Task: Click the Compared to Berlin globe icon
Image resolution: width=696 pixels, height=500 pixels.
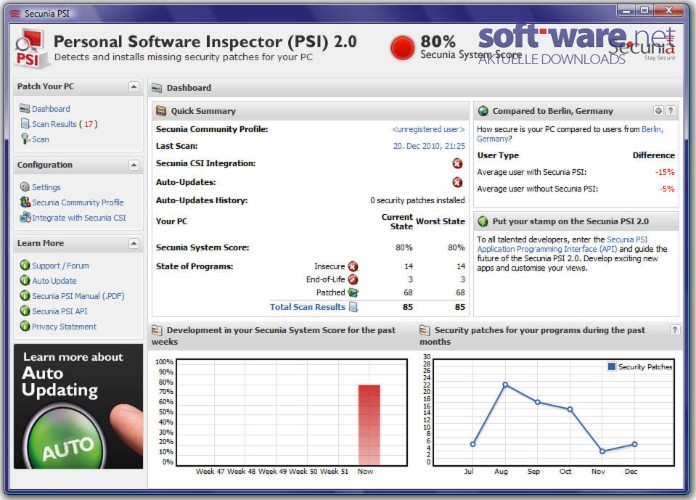Action: tap(483, 111)
